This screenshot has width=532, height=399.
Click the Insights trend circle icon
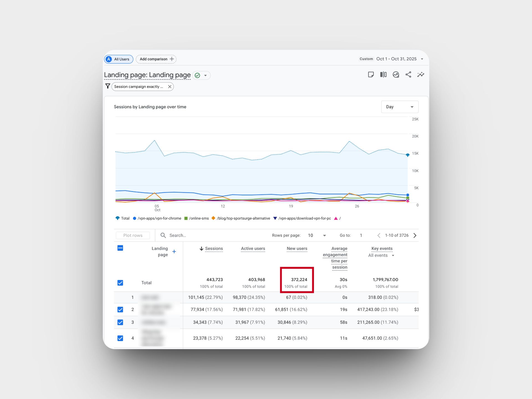click(396, 75)
